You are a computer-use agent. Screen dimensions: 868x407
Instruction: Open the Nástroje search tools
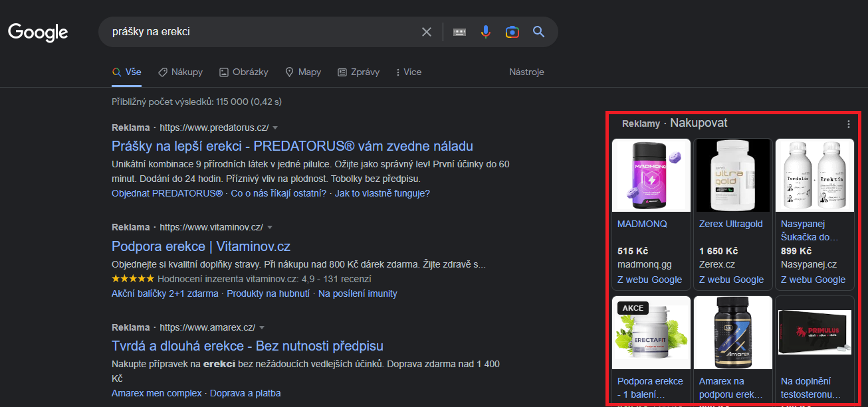point(526,72)
